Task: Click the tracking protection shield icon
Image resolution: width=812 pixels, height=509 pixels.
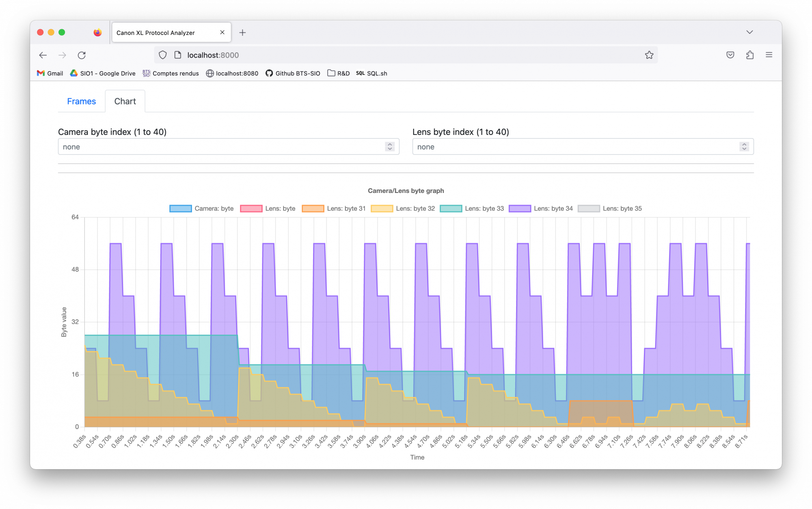Action: (x=163, y=55)
